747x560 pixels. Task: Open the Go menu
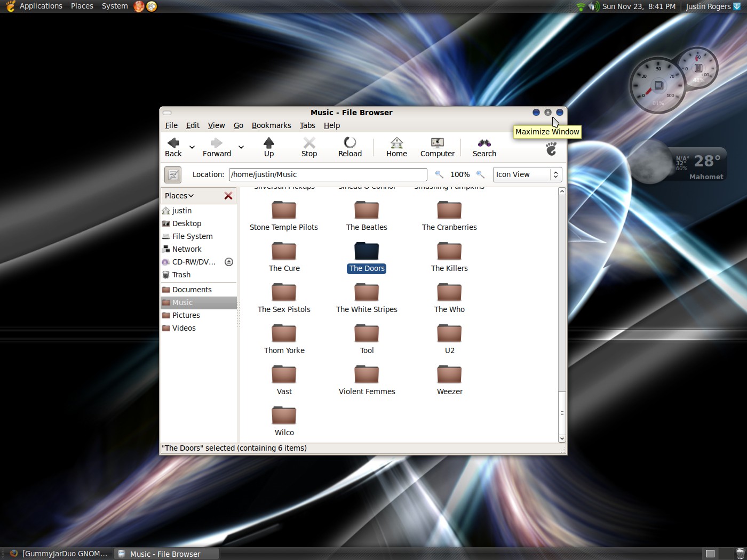(239, 125)
